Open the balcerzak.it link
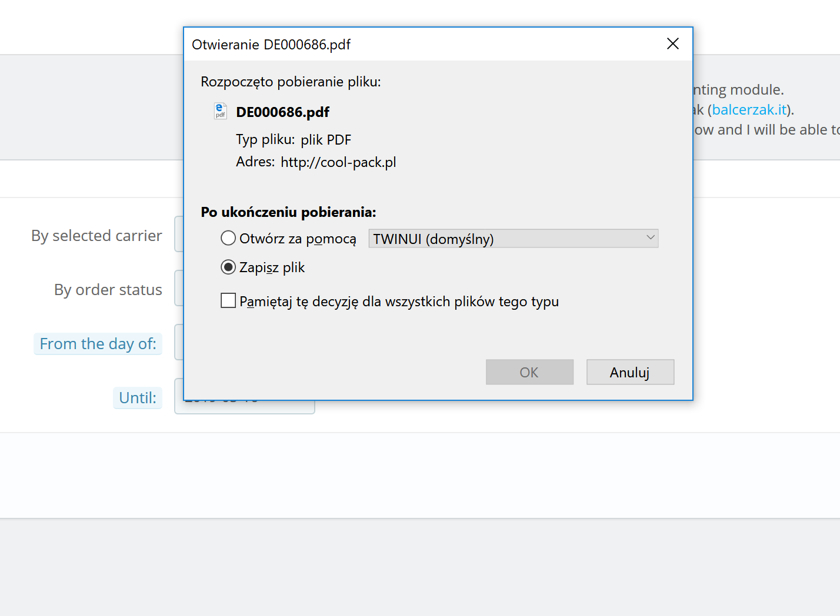 [x=749, y=110]
